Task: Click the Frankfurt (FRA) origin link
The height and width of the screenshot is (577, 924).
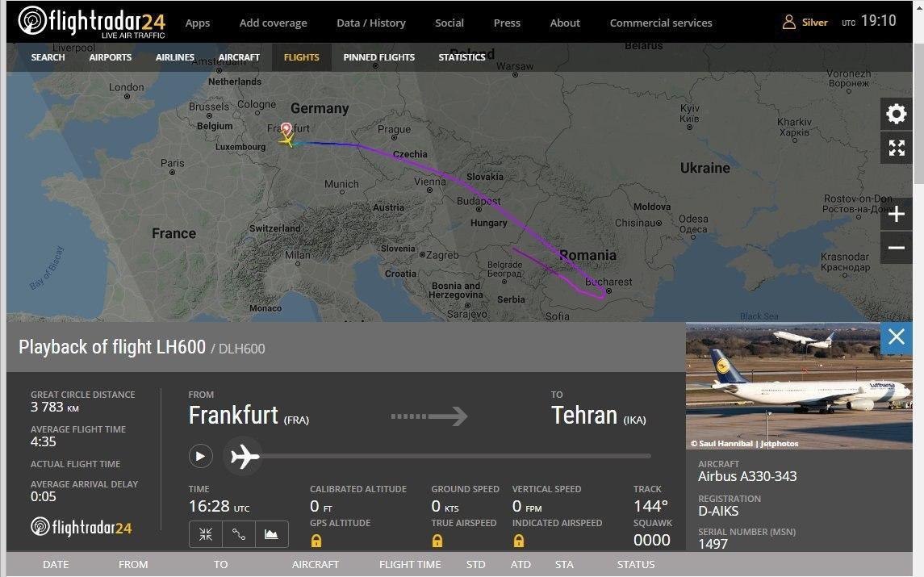Action: click(x=249, y=416)
